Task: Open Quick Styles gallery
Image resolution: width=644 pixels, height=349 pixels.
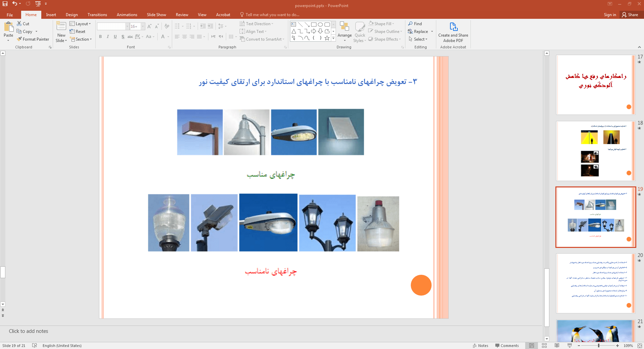Action: [360, 32]
